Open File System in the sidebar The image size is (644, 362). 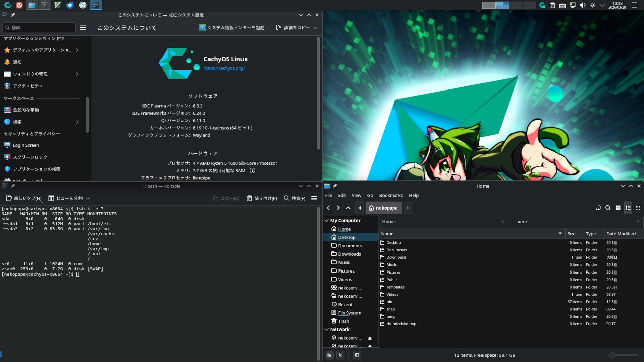(351, 313)
